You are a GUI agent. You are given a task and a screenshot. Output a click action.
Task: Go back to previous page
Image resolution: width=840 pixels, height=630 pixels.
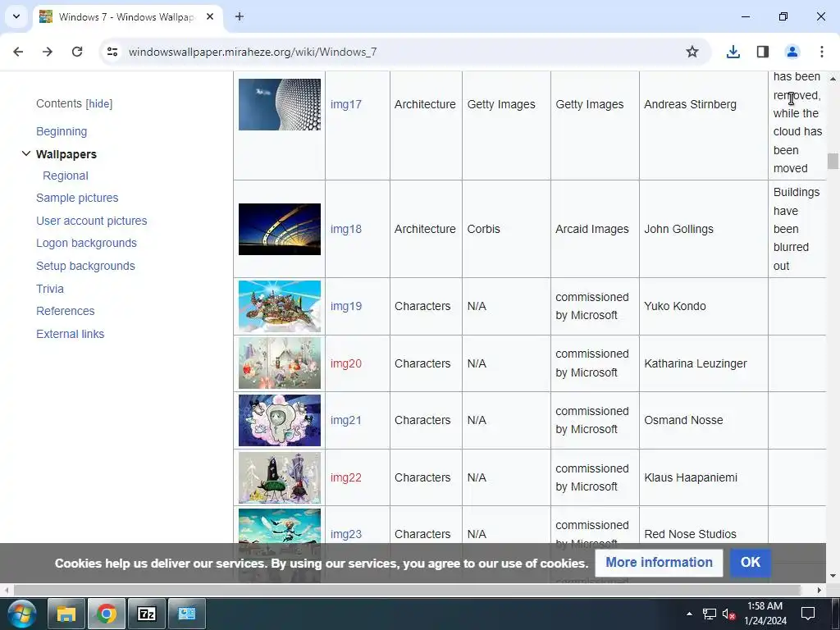tap(18, 52)
